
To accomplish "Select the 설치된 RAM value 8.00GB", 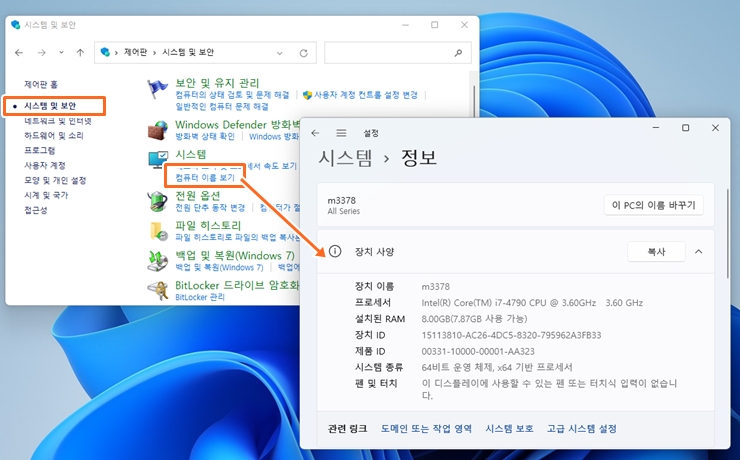I will [x=474, y=319].
